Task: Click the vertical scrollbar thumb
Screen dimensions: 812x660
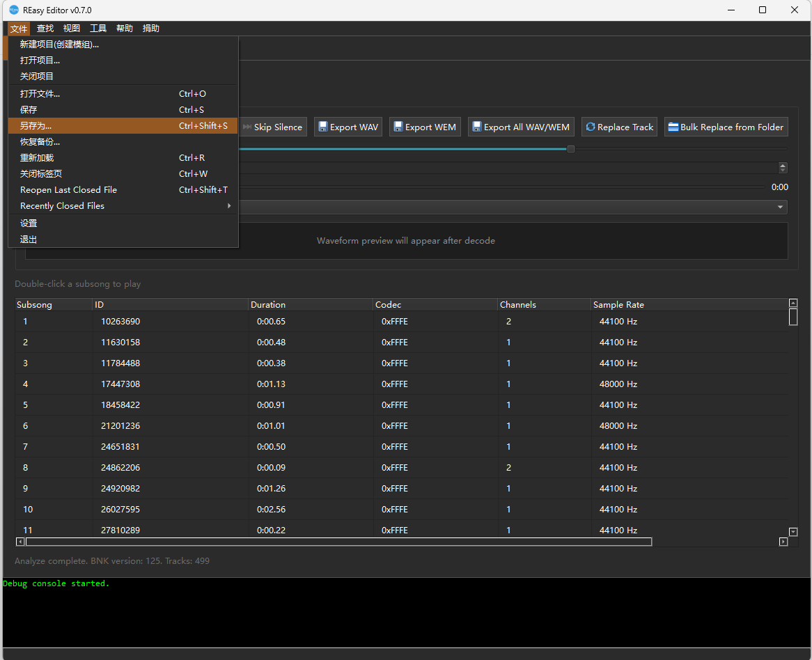Action: tap(793, 317)
